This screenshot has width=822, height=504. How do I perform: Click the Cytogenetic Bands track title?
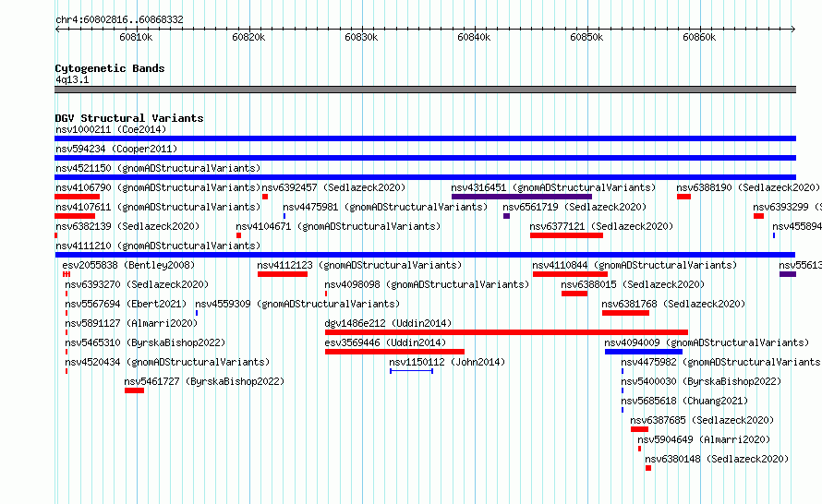tap(110, 68)
